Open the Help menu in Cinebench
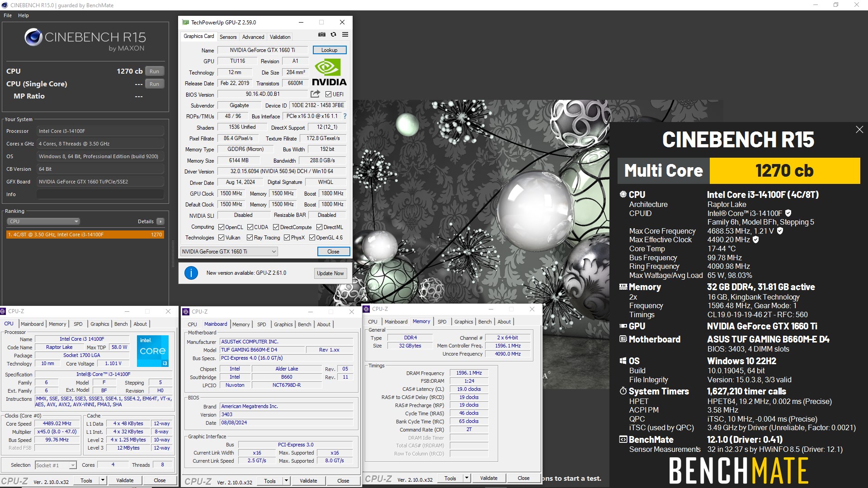The height and width of the screenshot is (488, 868). pyautogui.click(x=24, y=15)
